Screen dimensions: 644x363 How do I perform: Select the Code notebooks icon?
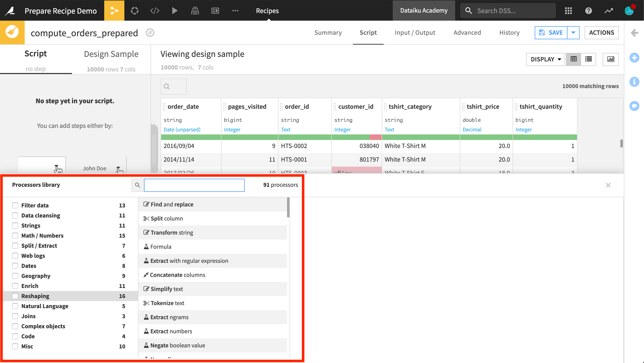tap(155, 11)
